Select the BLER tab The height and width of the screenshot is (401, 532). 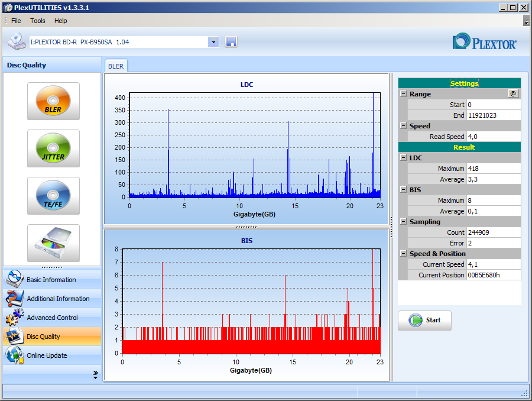[x=116, y=66]
